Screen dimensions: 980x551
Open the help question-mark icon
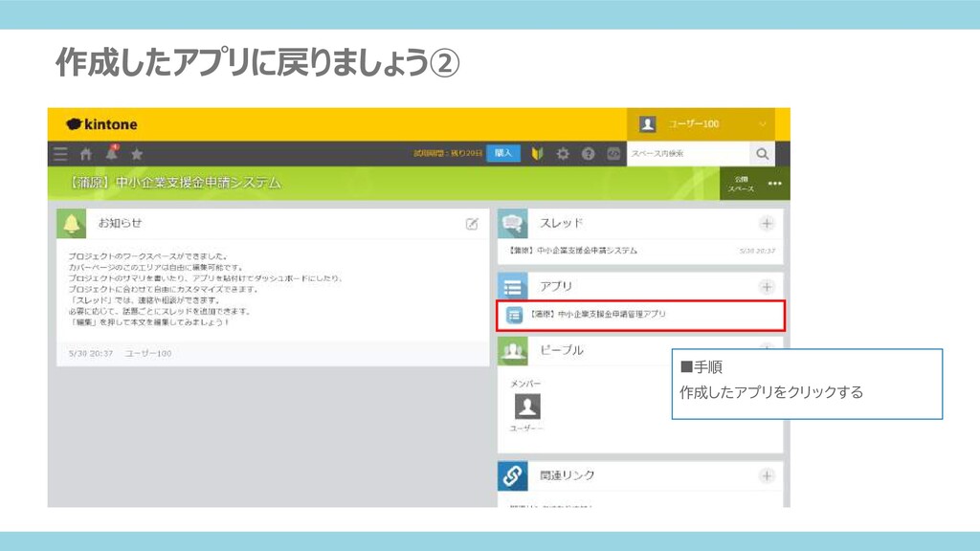pyautogui.click(x=589, y=154)
